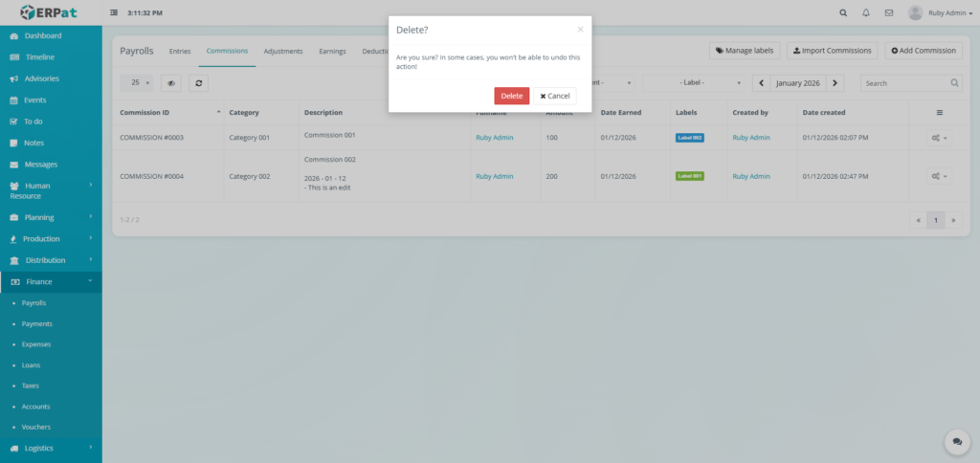Click Add Commission button
Viewport: 980px width, 463px height.
(x=924, y=51)
